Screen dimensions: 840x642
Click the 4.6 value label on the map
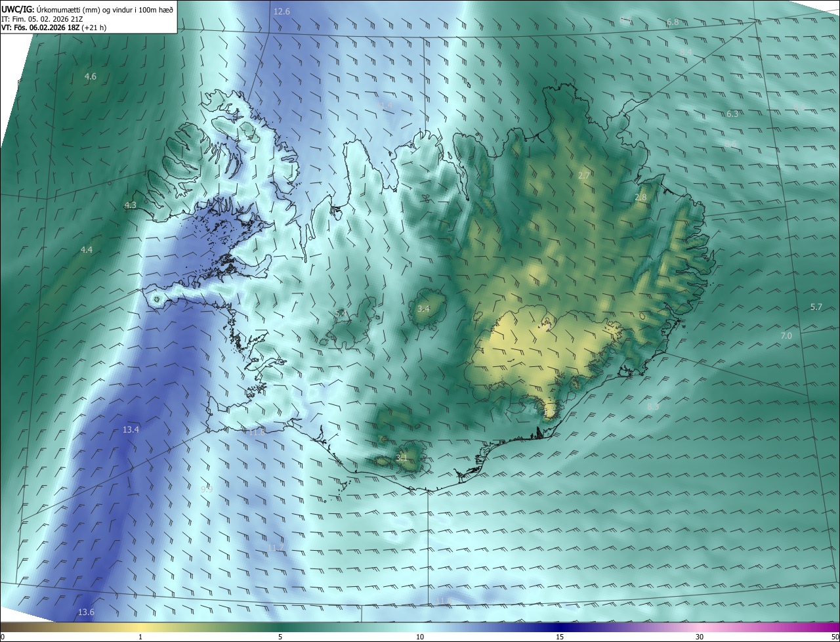coord(91,77)
